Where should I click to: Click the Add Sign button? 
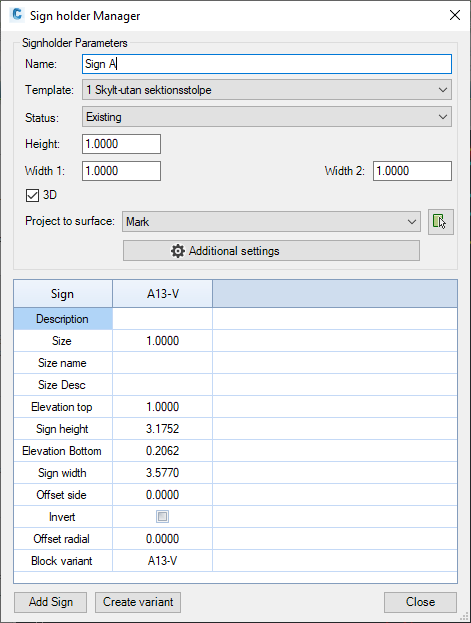[x=50, y=602]
